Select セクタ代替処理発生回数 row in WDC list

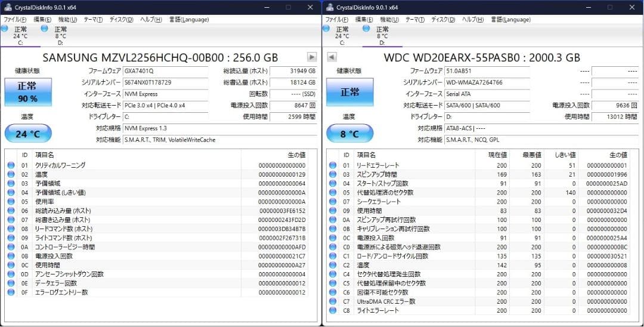(479, 274)
